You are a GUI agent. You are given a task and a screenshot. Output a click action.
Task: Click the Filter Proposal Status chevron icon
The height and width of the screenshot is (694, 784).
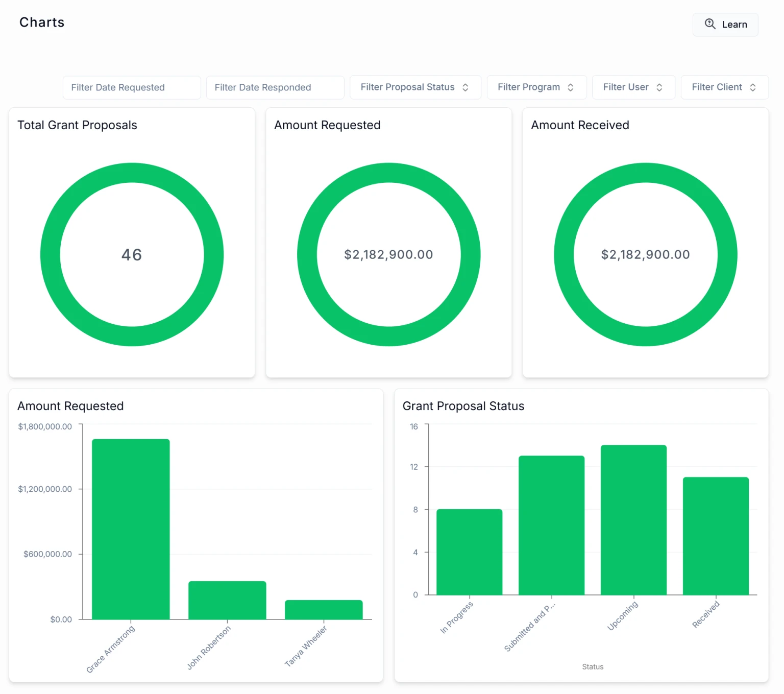coord(465,87)
